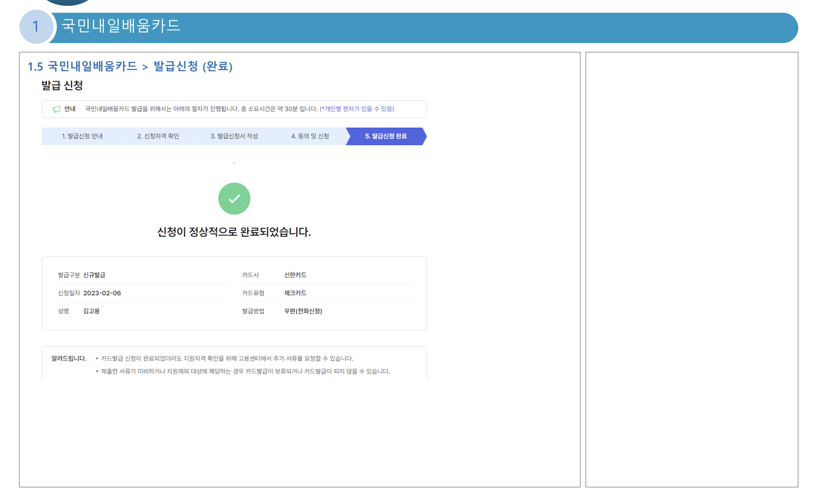Click the applicant name 김고용
819x504 pixels.
(91, 311)
